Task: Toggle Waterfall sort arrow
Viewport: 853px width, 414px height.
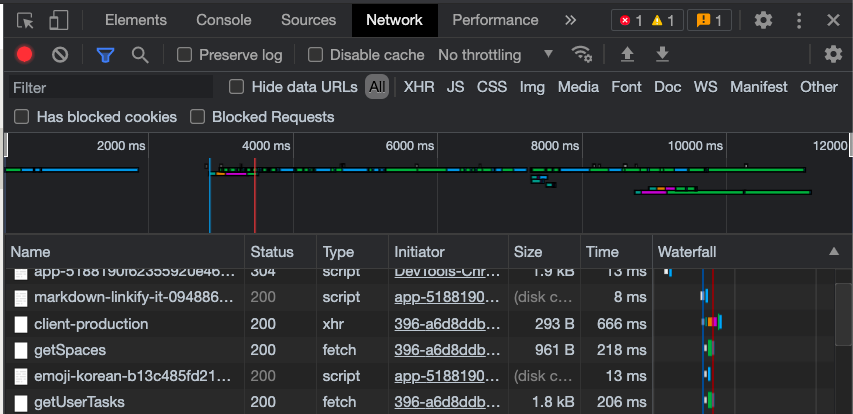Action: coord(833,251)
